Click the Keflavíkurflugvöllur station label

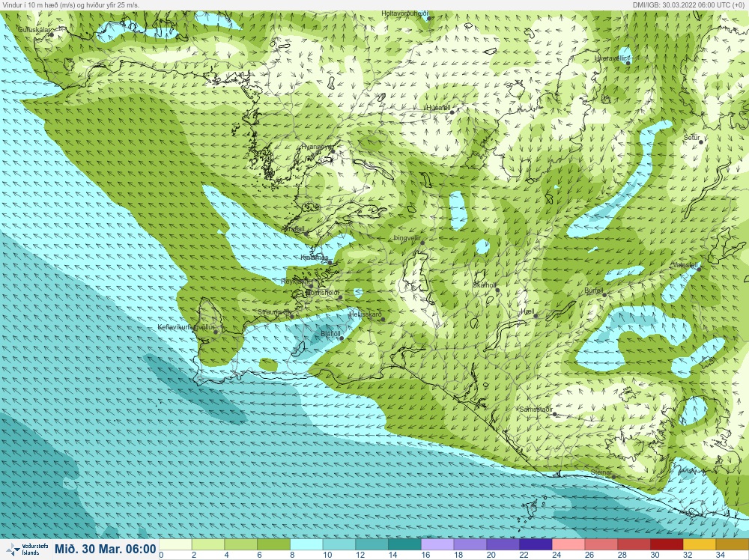[185, 327]
